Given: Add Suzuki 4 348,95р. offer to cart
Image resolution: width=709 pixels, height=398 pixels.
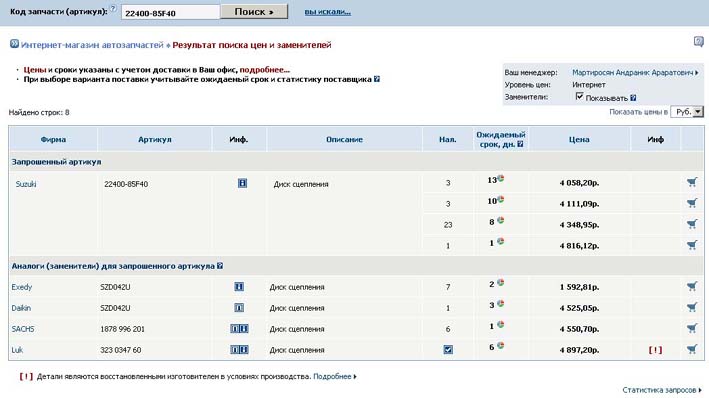Looking at the screenshot, I should pos(692,224).
